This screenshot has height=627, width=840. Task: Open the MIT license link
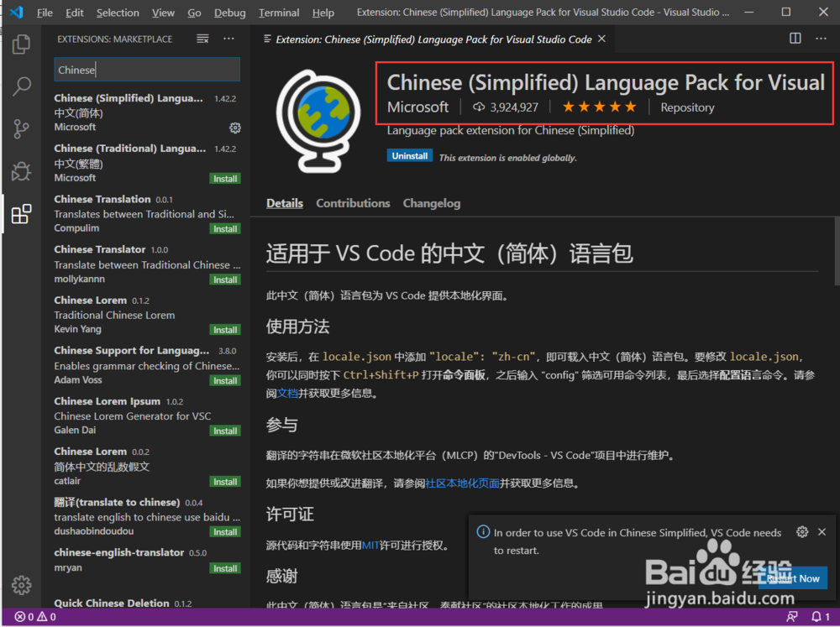coord(370,545)
